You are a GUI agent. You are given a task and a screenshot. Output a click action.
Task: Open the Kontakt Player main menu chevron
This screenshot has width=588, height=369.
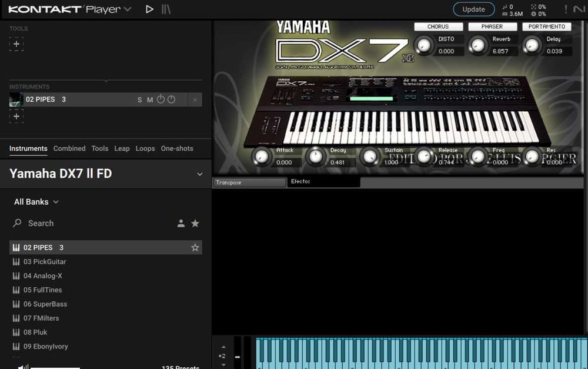coord(128,9)
